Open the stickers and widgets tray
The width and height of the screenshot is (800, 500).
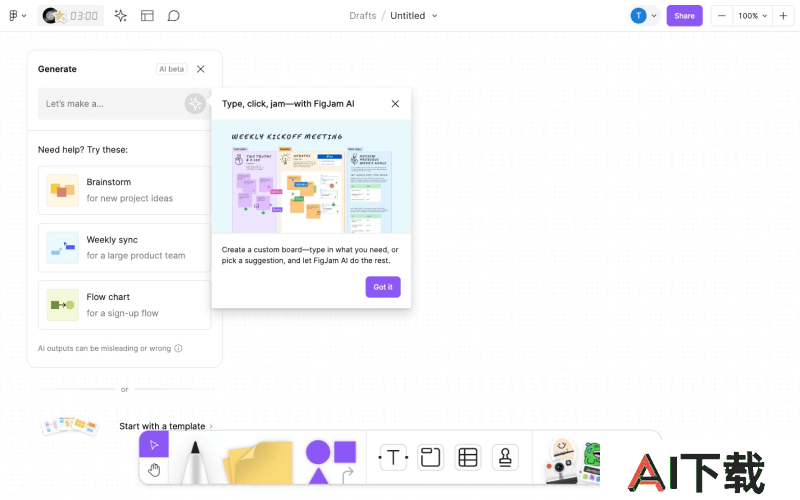coord(572,460)
